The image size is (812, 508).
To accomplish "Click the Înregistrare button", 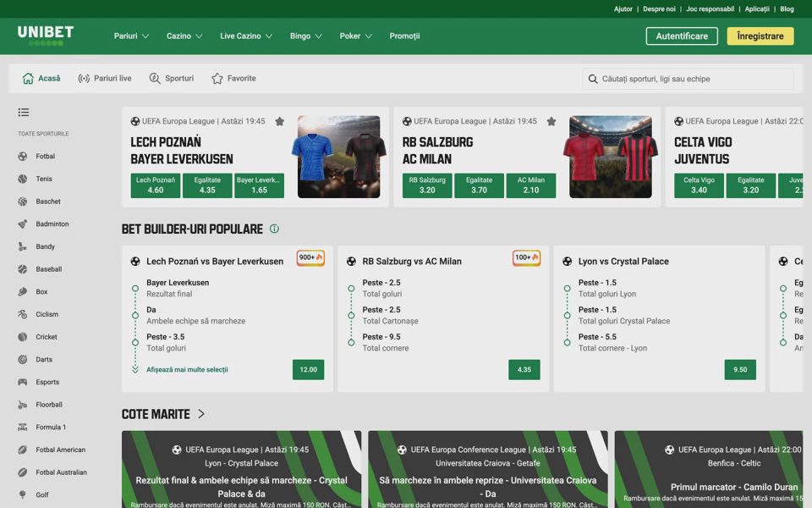I will 760,36.
